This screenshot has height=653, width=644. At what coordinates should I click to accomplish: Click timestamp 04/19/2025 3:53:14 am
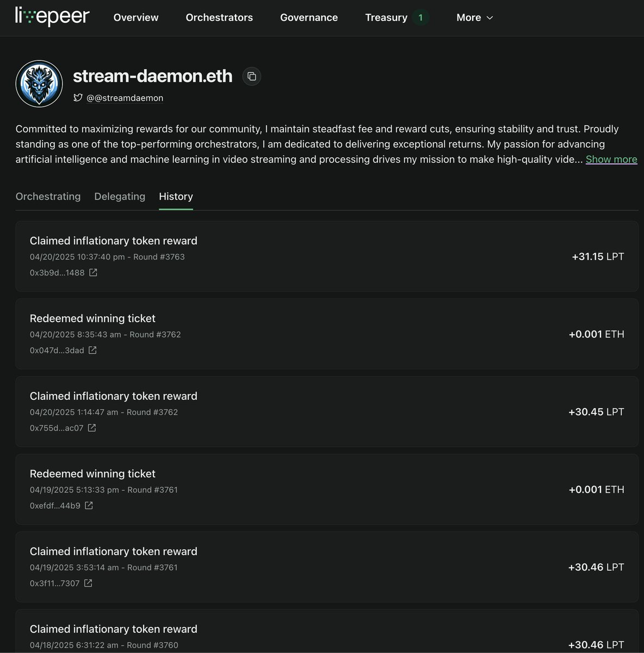pyautogui.click(x=75, y=568)
